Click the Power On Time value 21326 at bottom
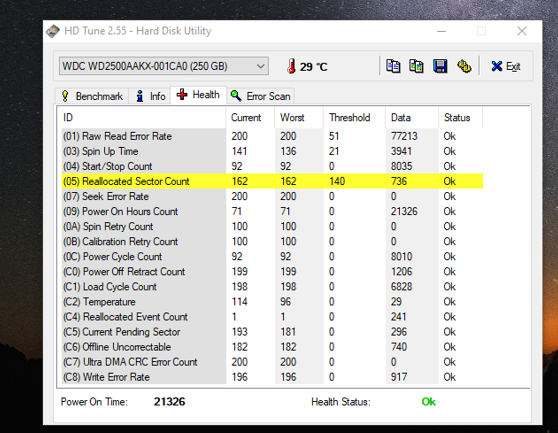This screenshot has height=433, width=558. 169,402
